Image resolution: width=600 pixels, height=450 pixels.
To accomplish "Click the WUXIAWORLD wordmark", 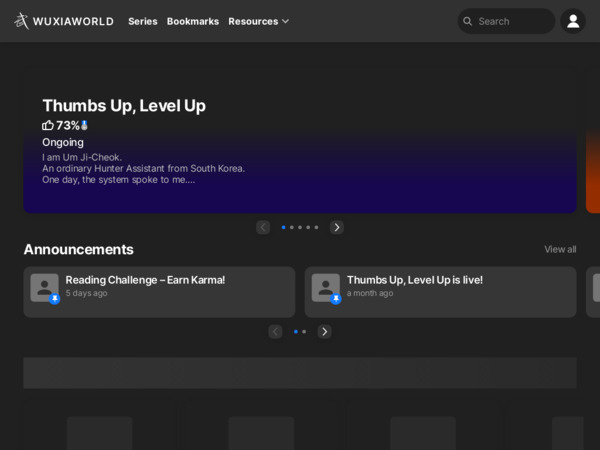I will tap(73, 21).
